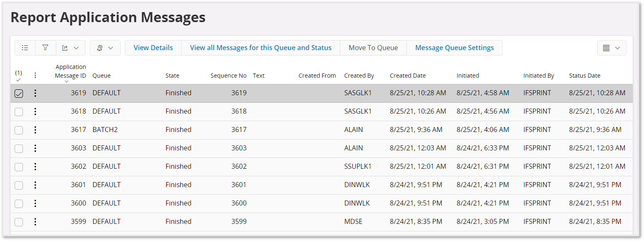Click the View Details button
The width and height of the screenshot is (644, 241).
click(x=153, y=48)
